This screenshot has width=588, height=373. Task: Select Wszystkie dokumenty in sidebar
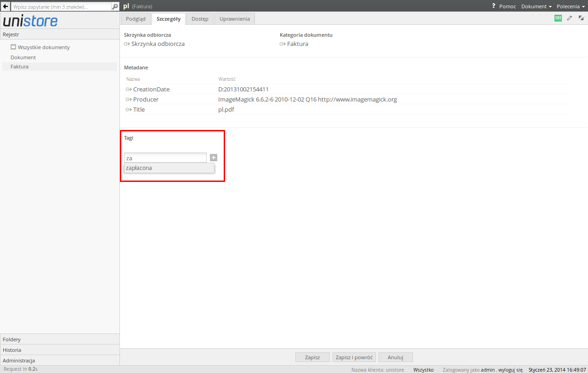click(44, 47)
